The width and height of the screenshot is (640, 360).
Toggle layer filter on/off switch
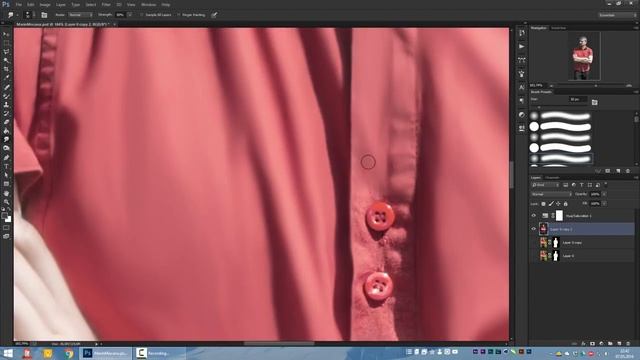click(x=606, y=184)
